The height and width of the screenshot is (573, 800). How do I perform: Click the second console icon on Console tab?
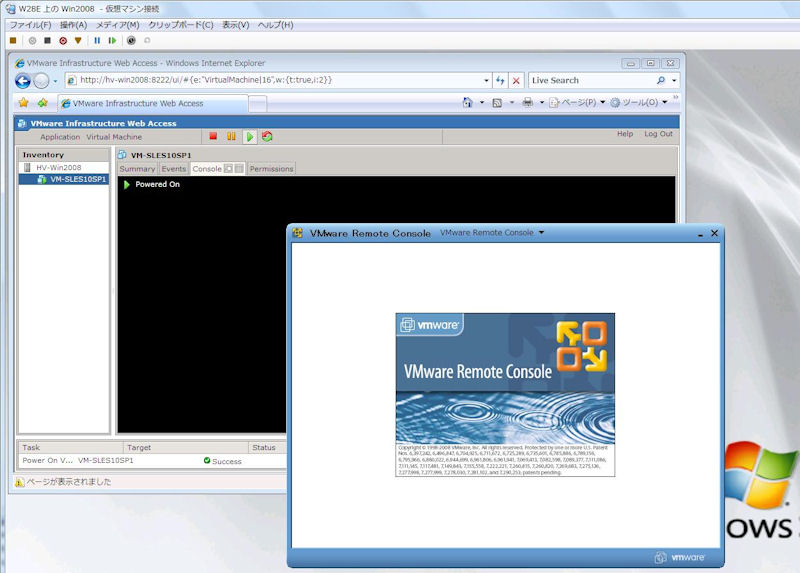click(239, 168)
